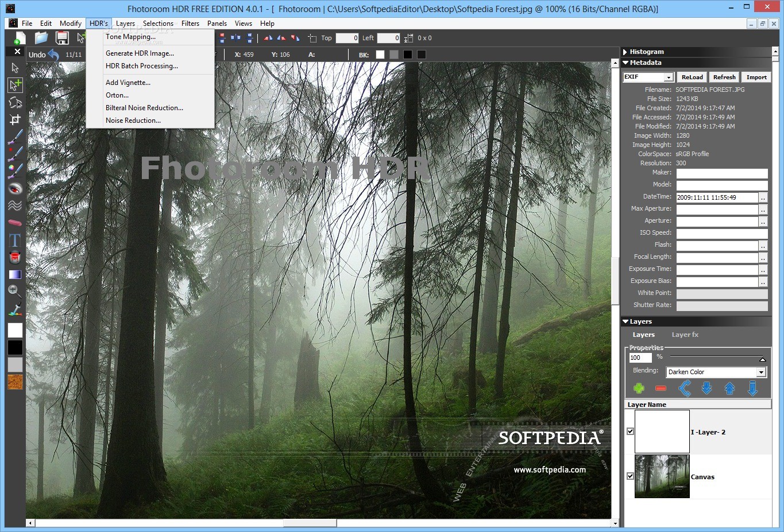Pick the Eyedropper color picker tool

click(15, 309)
